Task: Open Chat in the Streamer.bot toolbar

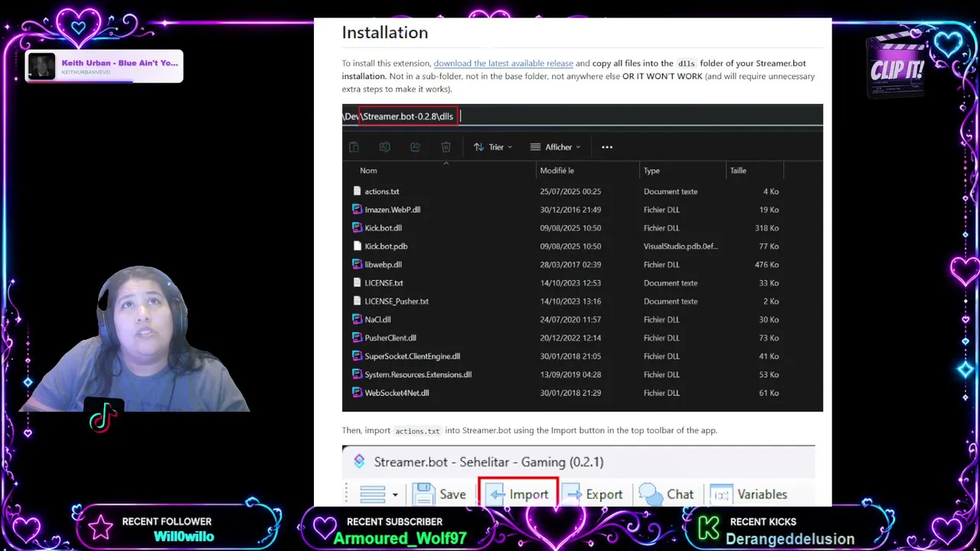Action: [666, 494]
